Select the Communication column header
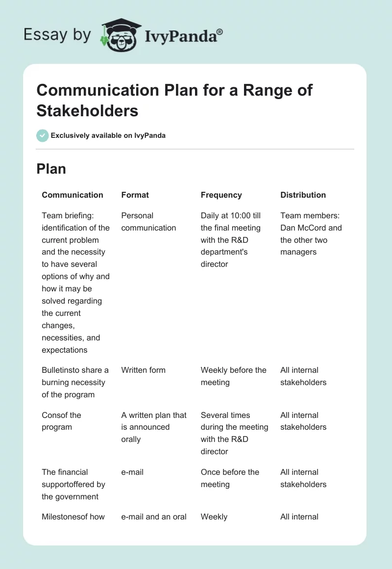Image resolution: width=392 pixels, height=569 pixels. pos(73,195)
